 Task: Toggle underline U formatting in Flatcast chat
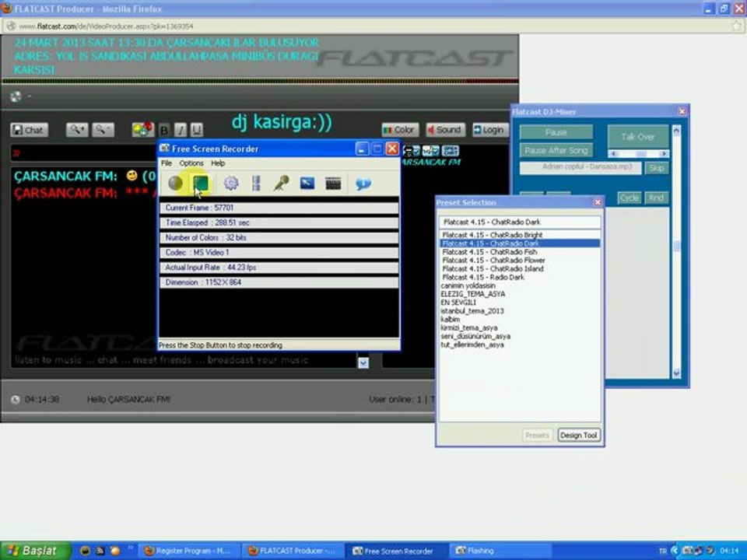click(x=197, y=130)
